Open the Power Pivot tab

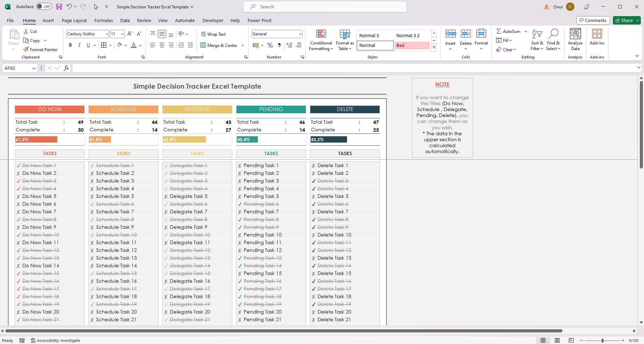pos(259,20)
